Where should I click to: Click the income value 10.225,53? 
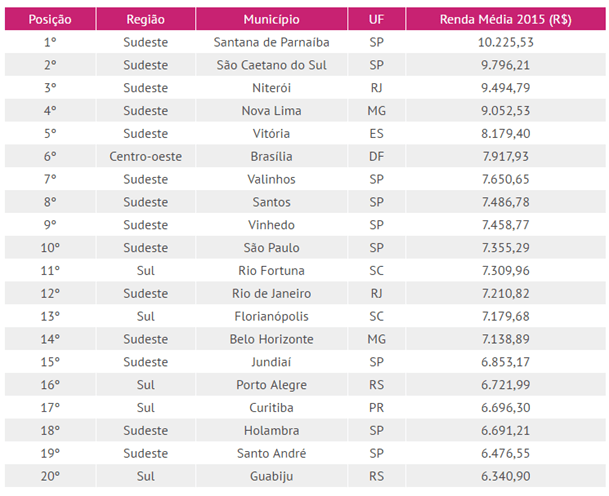click(x=505, y=42)
